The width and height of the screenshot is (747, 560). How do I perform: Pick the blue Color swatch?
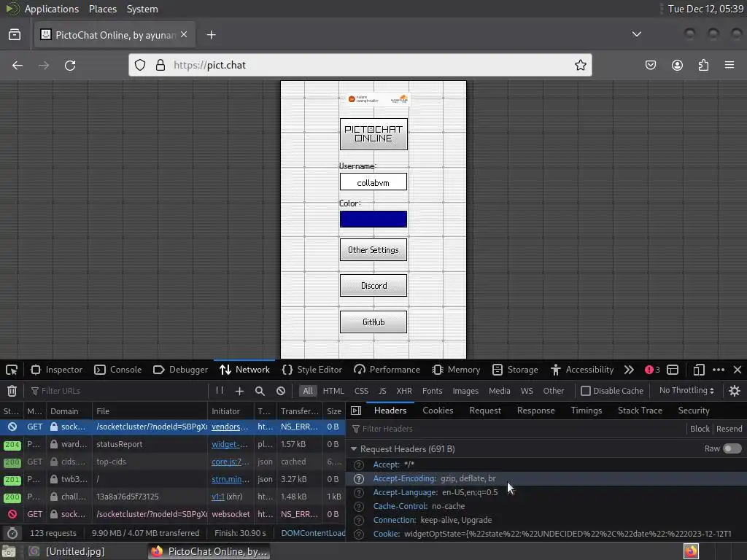pyautogui.click(x=373, y=219)
